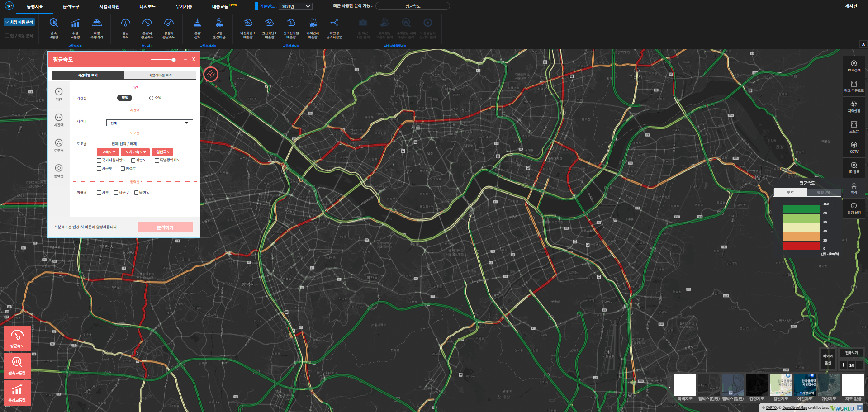Open the 툴팁 설정 info tool
The image size is (868, 412).
click(x=854, y=208)
